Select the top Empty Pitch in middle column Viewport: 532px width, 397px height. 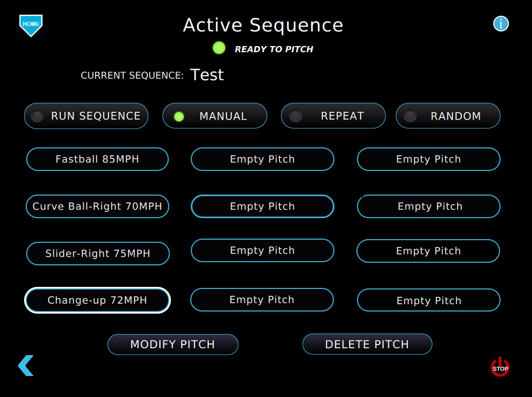point(263,159)
